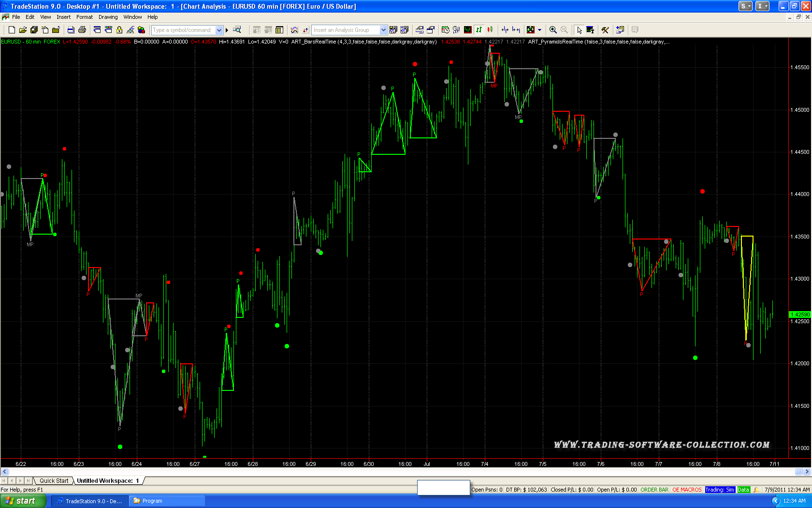Expand the symbol/command dropdown arrow
The width and height of the screenshot is (812, 508).
[219, 30]
